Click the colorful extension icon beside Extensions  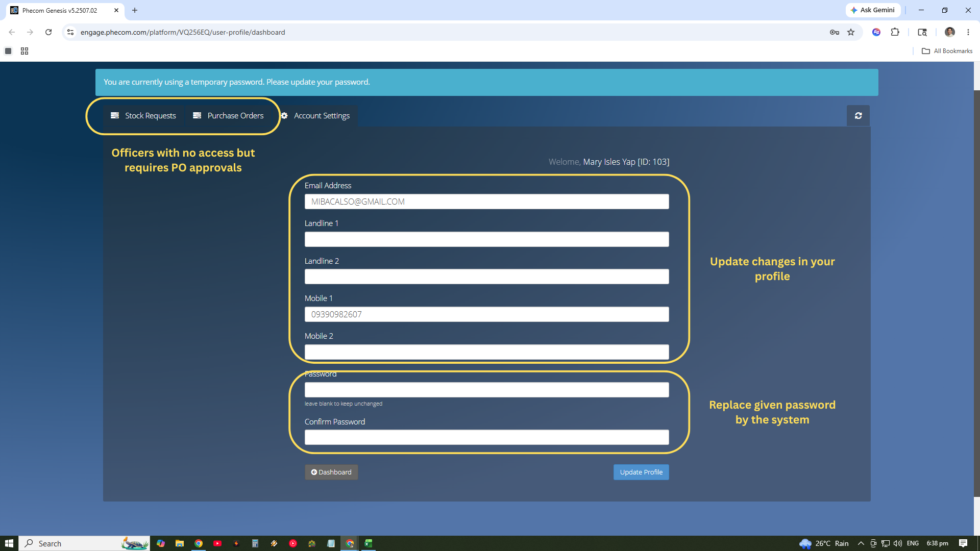pos(876,32)
